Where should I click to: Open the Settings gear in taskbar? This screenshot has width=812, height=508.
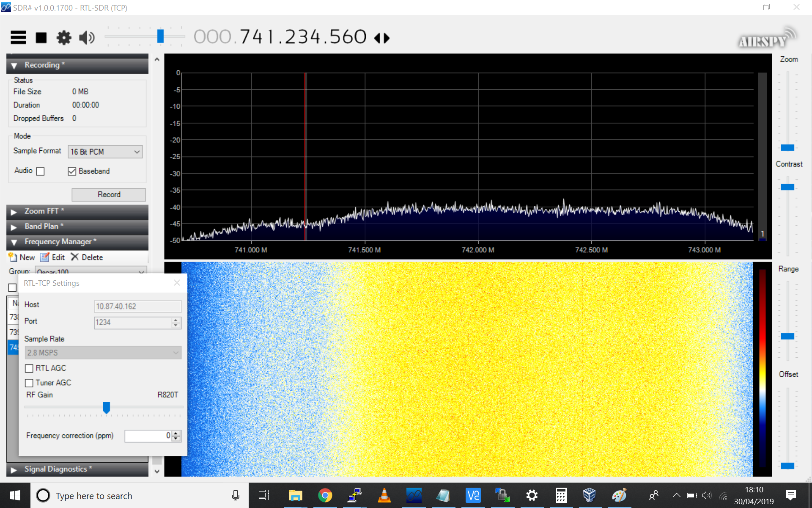532,495
